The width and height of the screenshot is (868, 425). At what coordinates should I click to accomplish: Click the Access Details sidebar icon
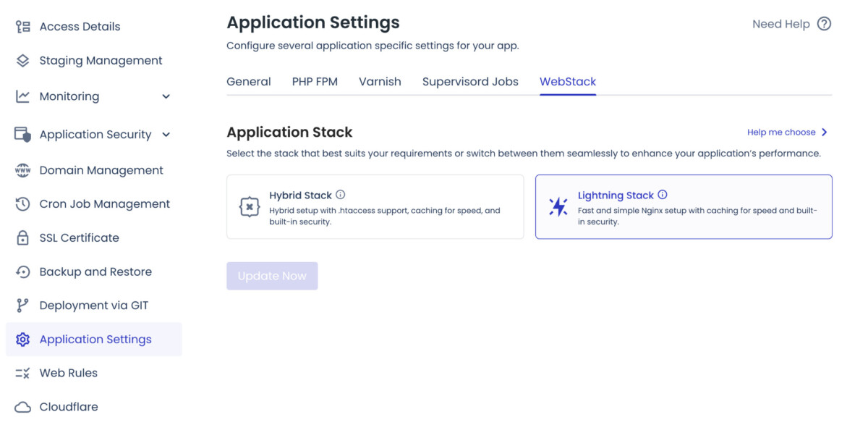pyautogui.click(x=23, y=27)
